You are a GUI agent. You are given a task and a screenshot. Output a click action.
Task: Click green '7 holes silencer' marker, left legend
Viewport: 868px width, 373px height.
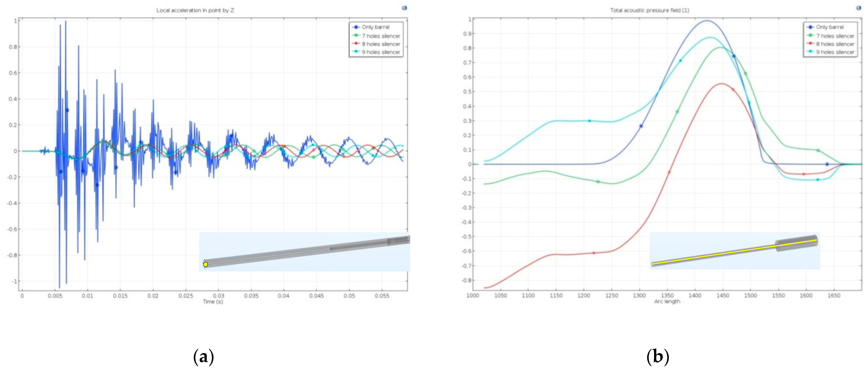pyautogui.click(x=356, y=35)
